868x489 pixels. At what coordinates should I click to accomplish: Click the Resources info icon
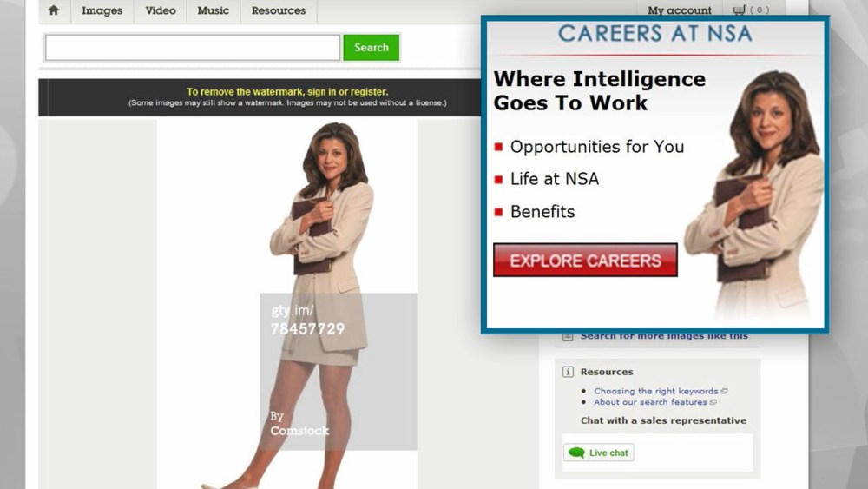coord(568,372)
